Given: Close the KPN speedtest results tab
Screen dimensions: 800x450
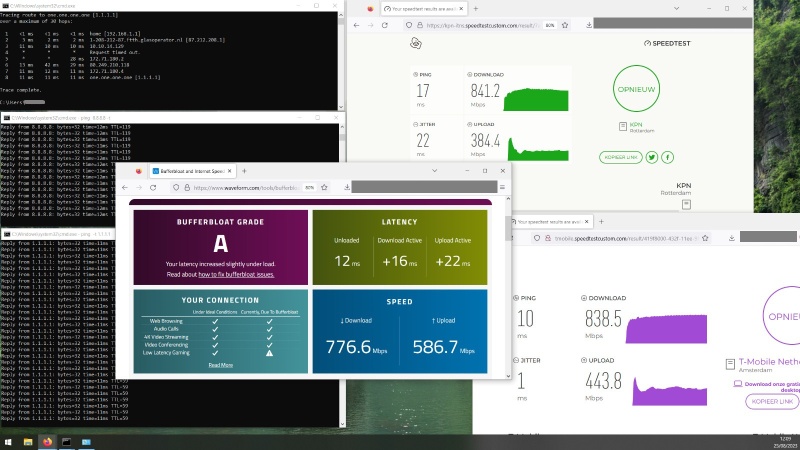Looking at the screenshot, I should 461,9.
